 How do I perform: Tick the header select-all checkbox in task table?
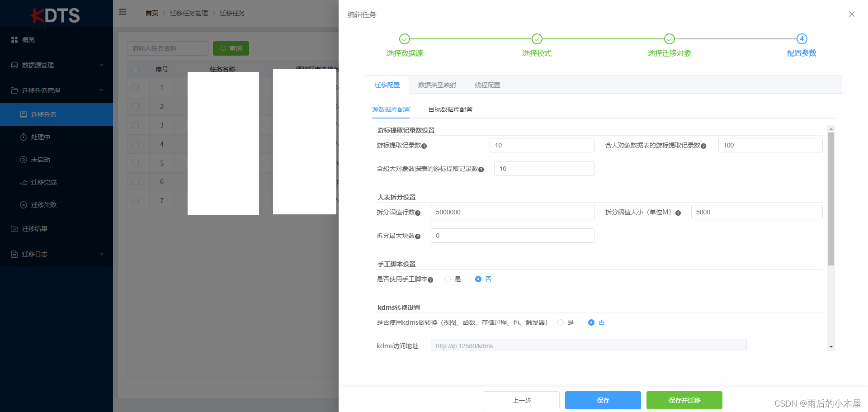[136, 69]
